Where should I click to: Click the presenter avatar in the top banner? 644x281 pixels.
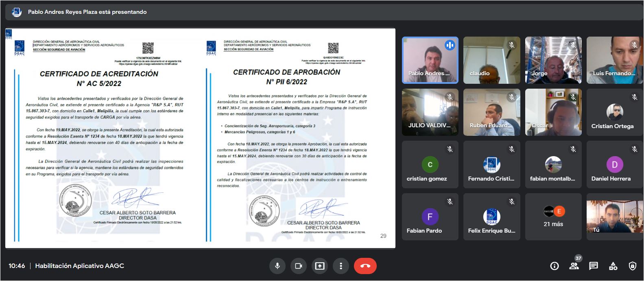[x=17, y=12]
